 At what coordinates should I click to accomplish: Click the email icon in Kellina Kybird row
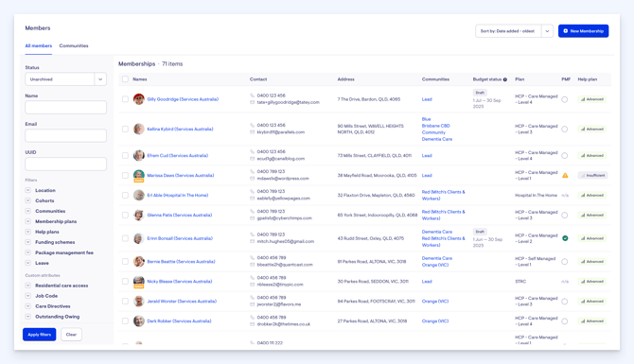click(x=252, y=132)
